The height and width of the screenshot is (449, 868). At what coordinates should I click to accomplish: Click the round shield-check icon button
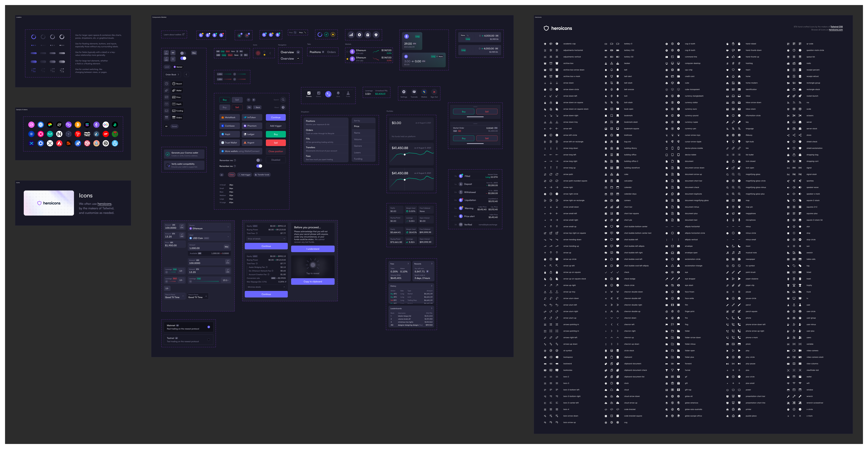pos(376,35)
